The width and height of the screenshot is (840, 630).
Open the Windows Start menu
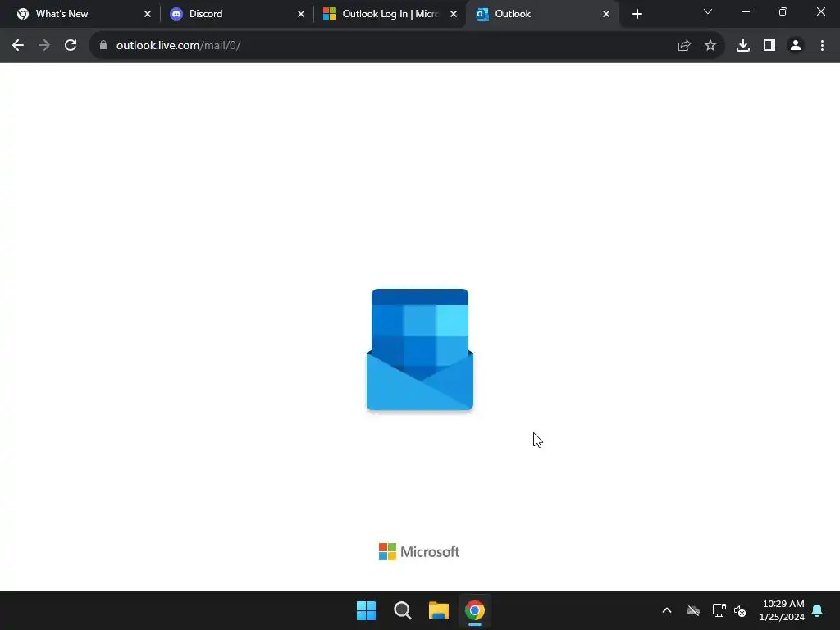click(367, 610)
